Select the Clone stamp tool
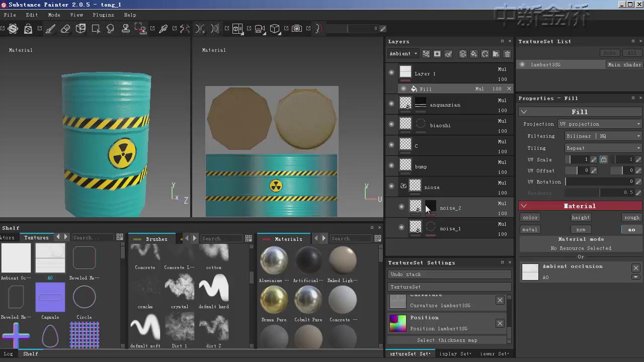 126,29
